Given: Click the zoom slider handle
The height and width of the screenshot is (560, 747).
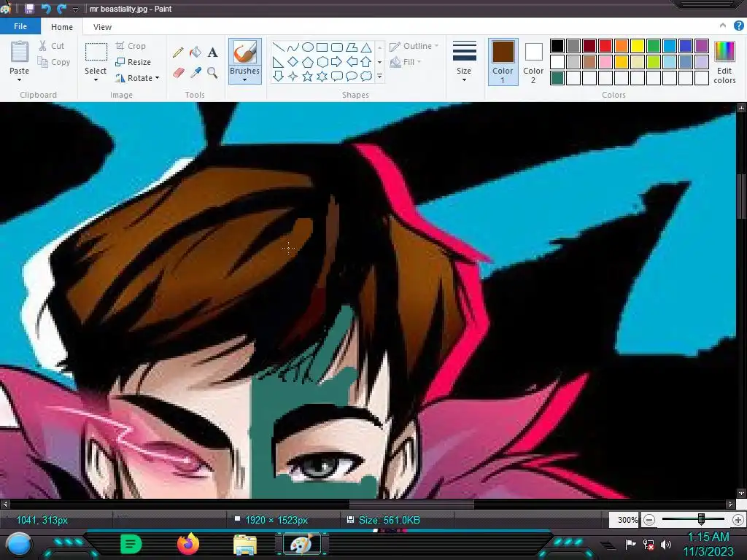Looking at the screenshot, I should [x=701, y=519].
